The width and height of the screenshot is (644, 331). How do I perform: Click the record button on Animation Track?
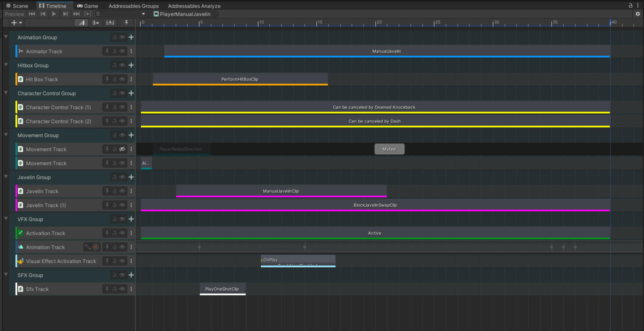(96, 247)
